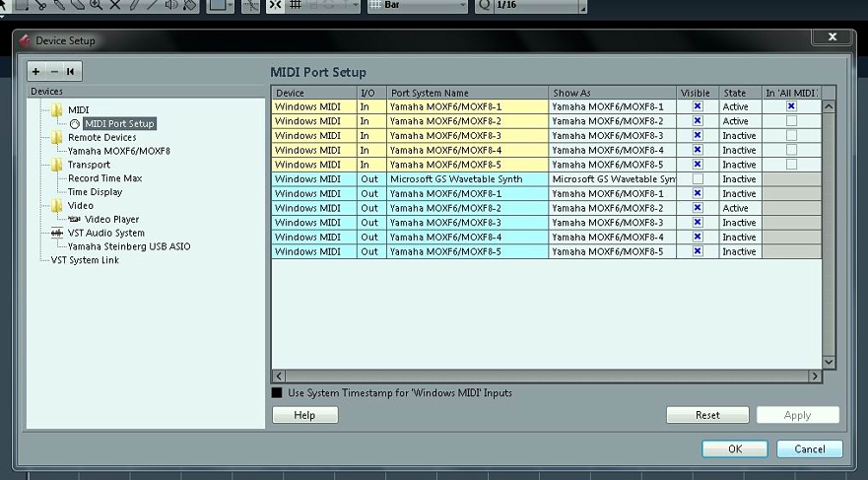The image size is (868, 480).
Task: Select the Line tool
Action: pos(152,5)
